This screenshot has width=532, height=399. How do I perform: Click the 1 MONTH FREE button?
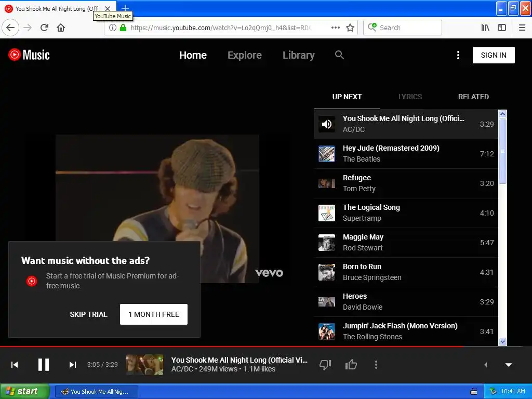tap(154, 314)
